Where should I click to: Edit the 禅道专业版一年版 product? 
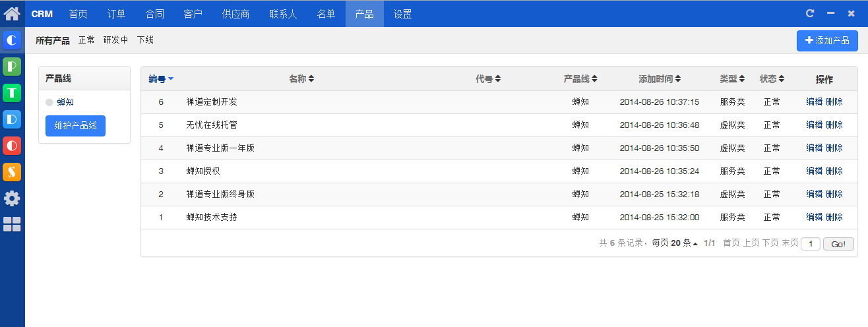(814, 148)
